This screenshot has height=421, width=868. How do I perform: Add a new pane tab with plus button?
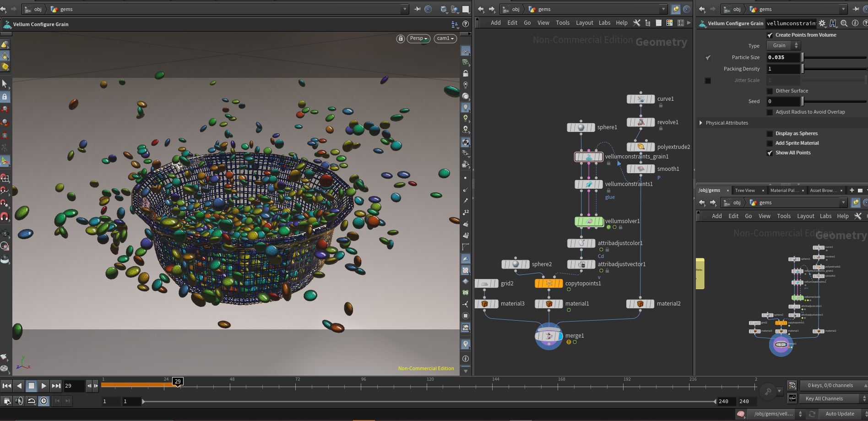point(852,190)
